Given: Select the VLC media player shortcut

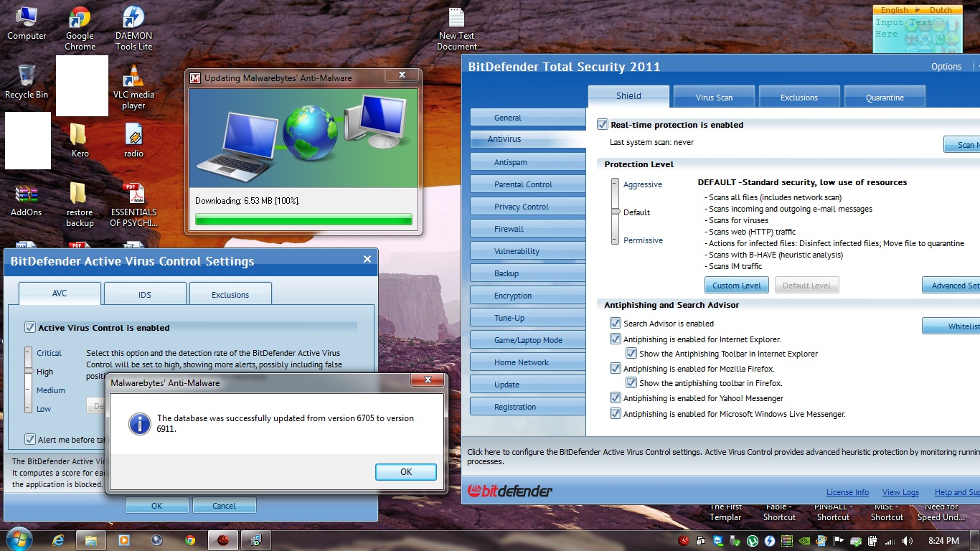Looking at the screenshot, I should click(x=133, y=87).
